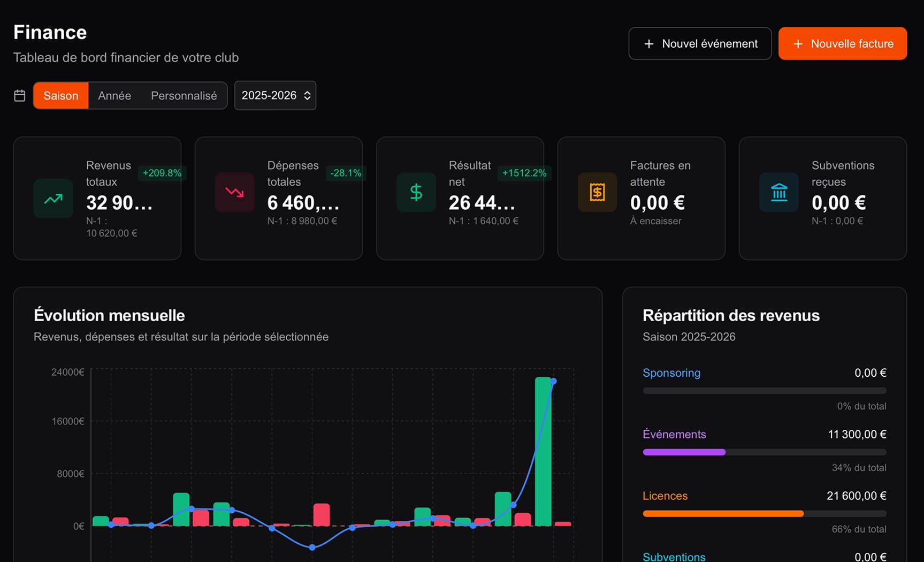Screen dimensions: 924x562
Task: Click the plus icon in Nouvel événement
Action: tap(650, 43)
